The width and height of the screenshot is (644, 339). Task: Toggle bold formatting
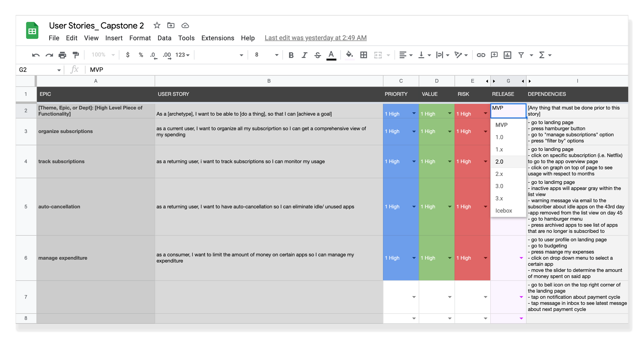point(291,55)
